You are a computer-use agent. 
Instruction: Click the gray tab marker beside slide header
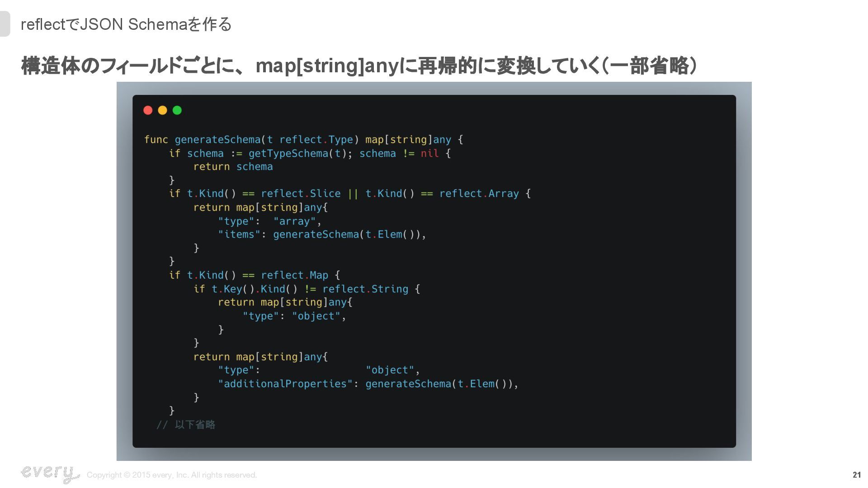[x=5, y=24]
